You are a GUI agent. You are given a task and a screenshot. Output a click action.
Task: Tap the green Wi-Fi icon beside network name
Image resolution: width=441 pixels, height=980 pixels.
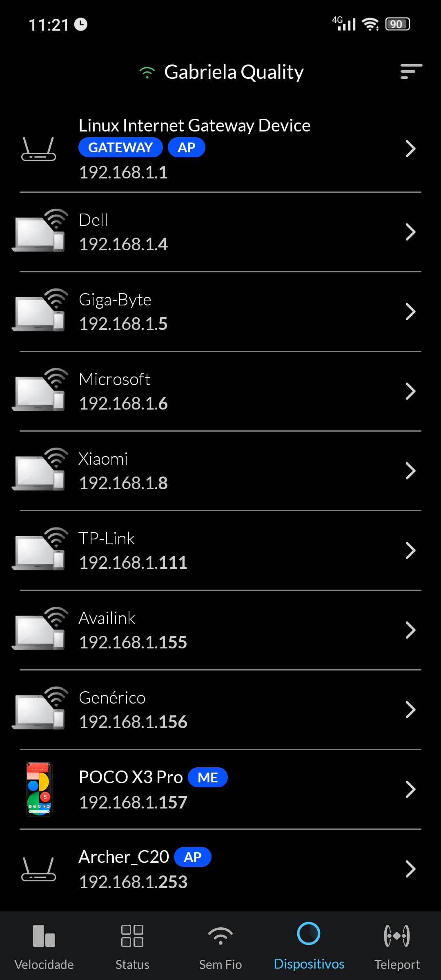click(147, 73)
